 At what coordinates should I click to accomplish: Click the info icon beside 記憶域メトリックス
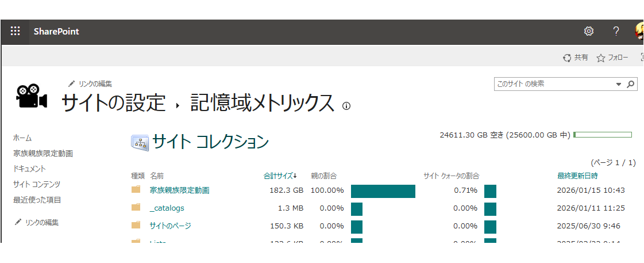[346, 106]
